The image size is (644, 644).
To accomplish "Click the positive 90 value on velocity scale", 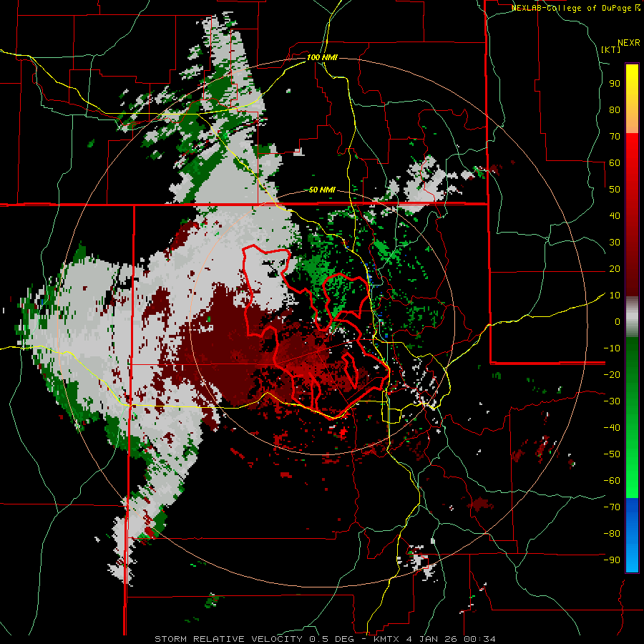I will [x=615, y=84].
